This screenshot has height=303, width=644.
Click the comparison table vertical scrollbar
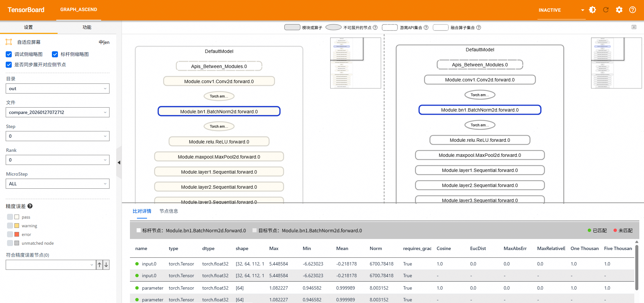pyautogui.click(x=637, y=267)
